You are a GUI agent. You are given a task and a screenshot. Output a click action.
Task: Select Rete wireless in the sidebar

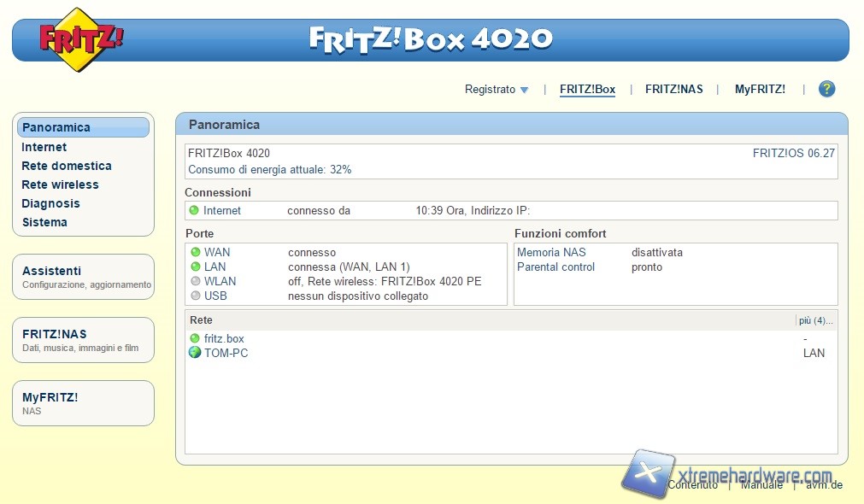pos(60,185)
